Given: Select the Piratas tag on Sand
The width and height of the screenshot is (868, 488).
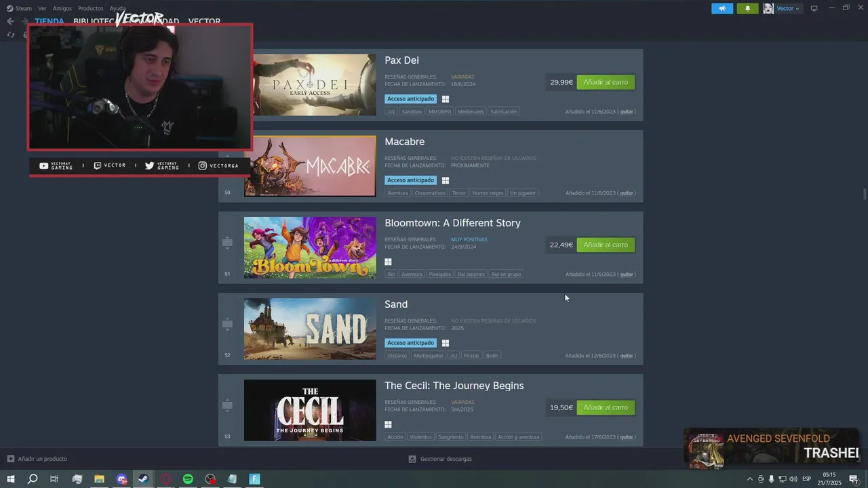Looking at the screenshot, I should [x=471, y=356].
